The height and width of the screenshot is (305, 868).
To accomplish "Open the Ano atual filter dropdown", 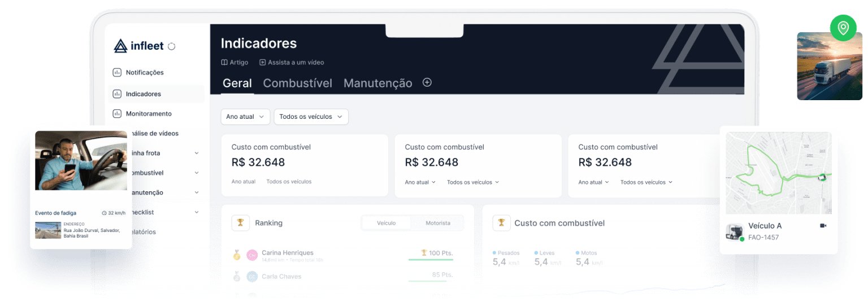I will click(x=245, y=117).
